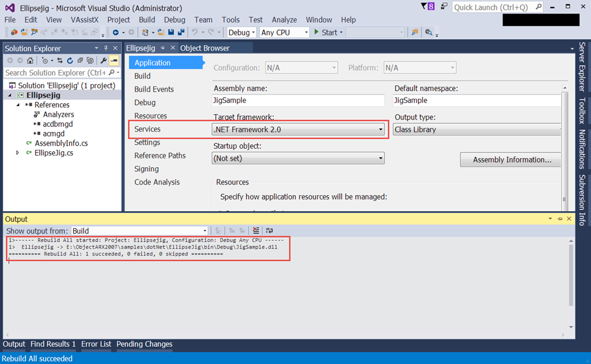Open the notifications flag icon
Image resolution: width=591 pixels, height=364 pixels.
tap(428, 7)
